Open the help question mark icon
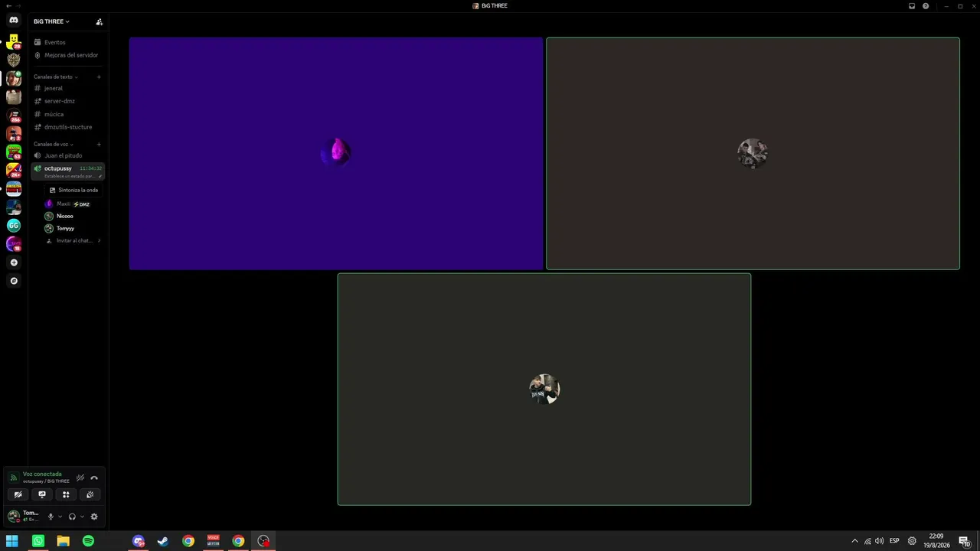The width and height of the screenshot is (980, 551). (x=926, y=6)
